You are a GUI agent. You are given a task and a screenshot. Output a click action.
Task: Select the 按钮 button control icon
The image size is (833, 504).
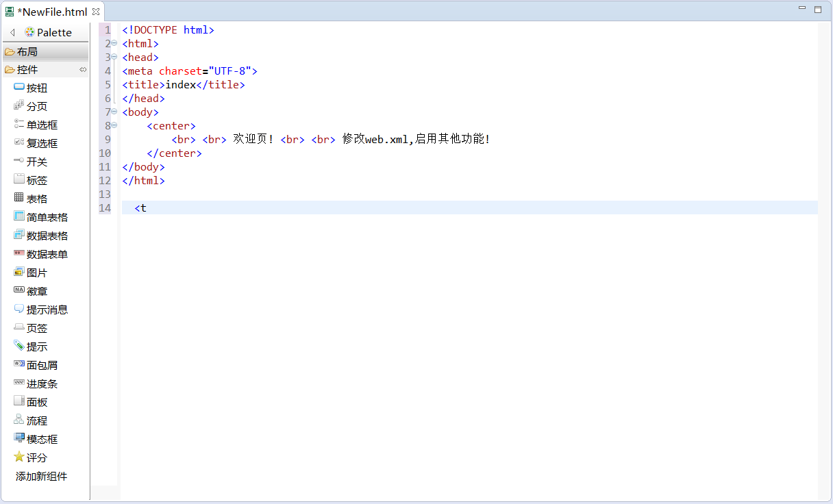pos(19,88)
